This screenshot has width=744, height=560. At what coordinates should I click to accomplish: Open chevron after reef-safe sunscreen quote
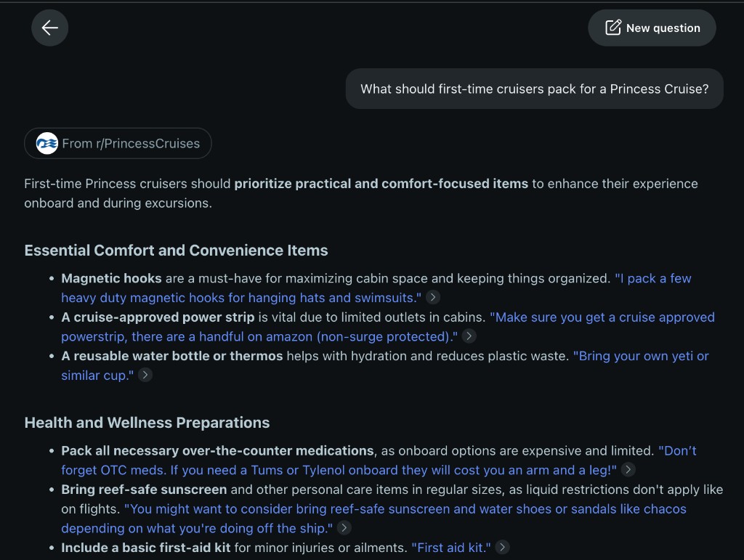344,528
